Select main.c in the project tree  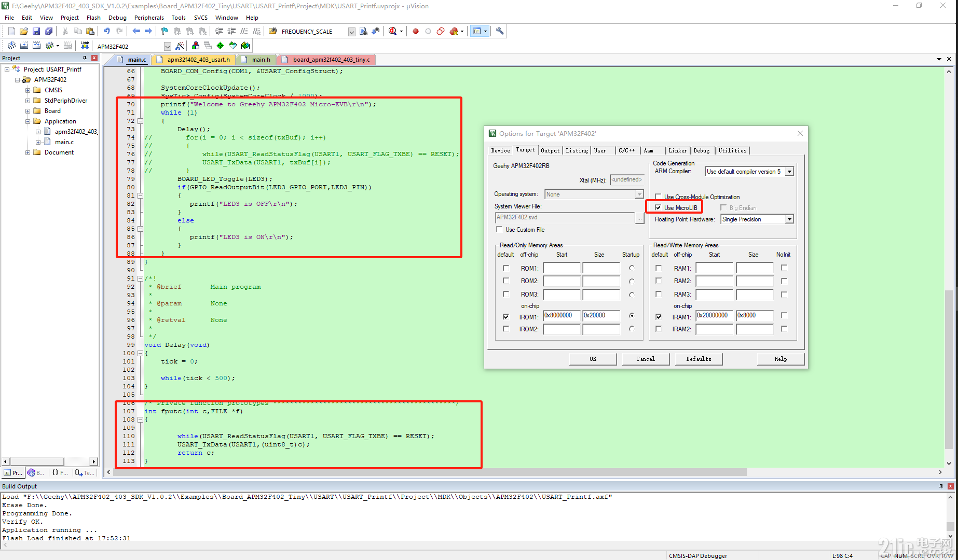[64, 142]
